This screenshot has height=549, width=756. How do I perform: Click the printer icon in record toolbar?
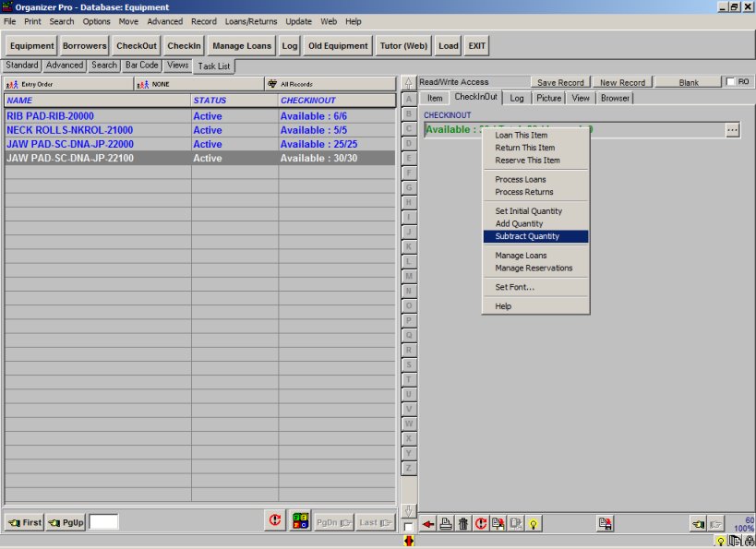point(446,524)
